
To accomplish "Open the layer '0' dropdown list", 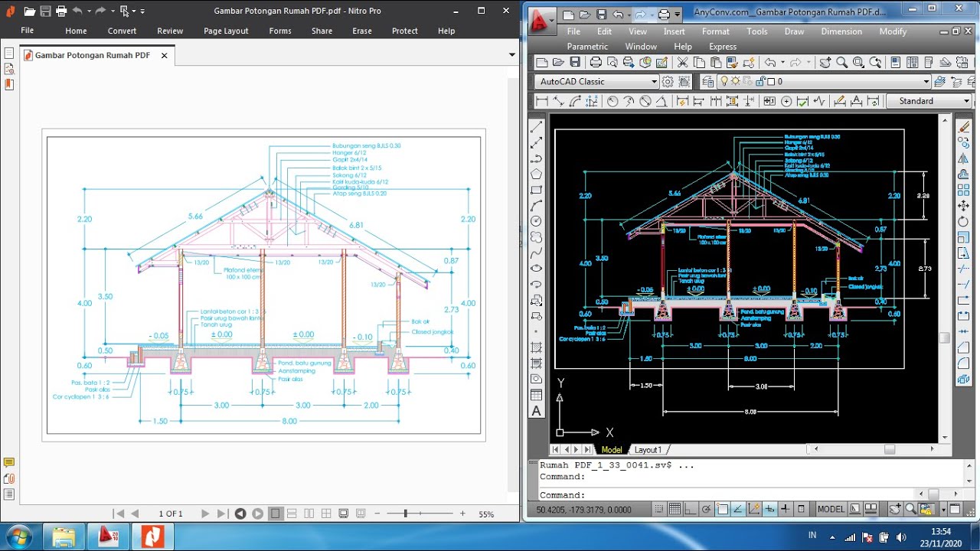I will click(x=927, y=81).
